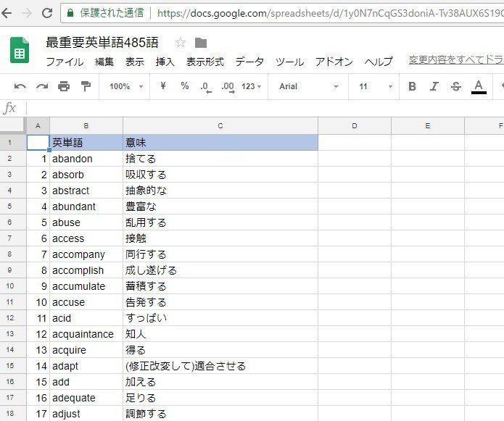Decrease decimal places

tap(206, 87)
